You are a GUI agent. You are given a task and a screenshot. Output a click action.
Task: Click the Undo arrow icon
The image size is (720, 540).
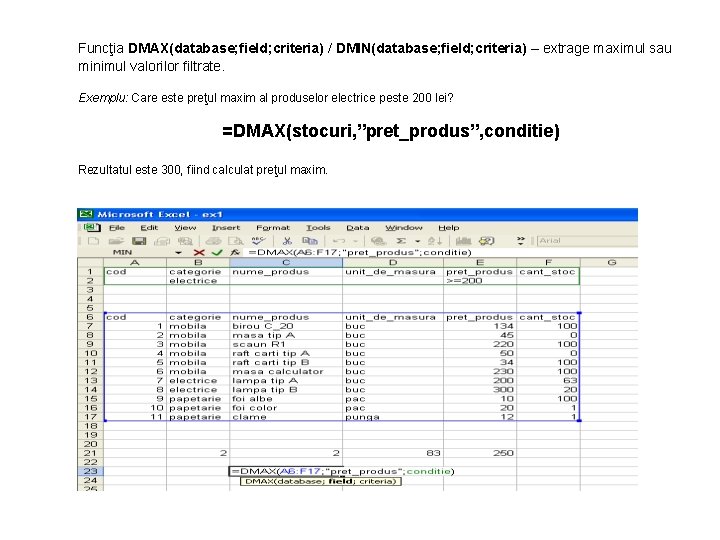pyautogui.click(x=339, y=241)
